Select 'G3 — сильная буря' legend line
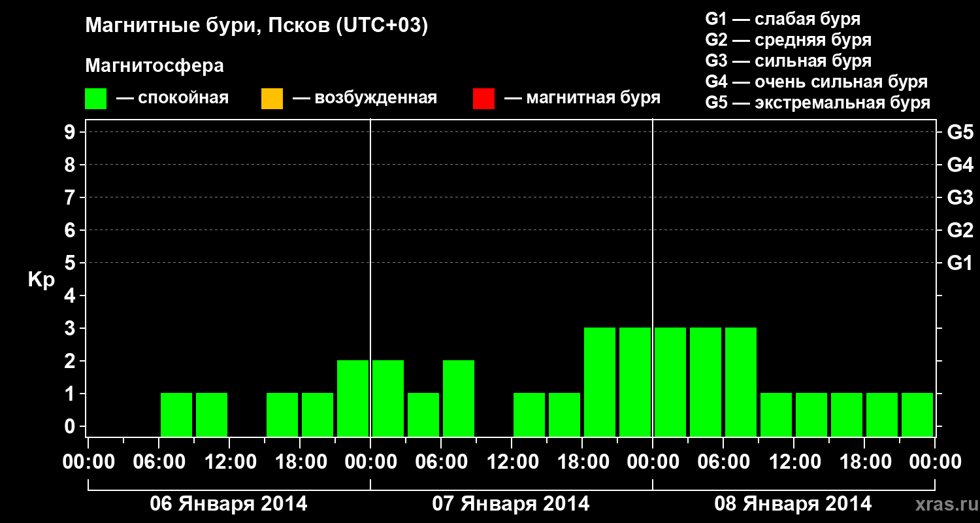Image resolution: width=980 pixels, height=523 pixels. (x=788, y=61)
